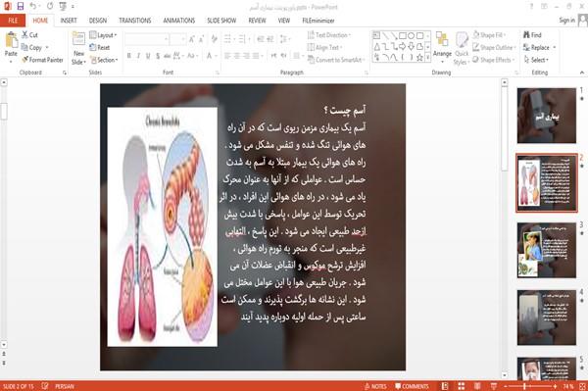
Task: Toggle Bold formatting
Action: [129, 56]
